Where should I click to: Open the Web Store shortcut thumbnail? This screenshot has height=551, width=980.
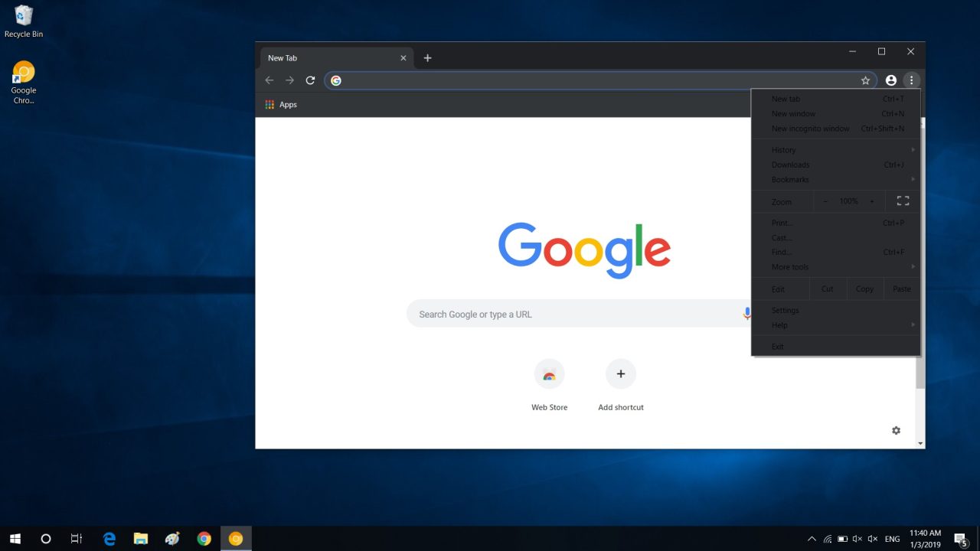[x=549, y=374]
